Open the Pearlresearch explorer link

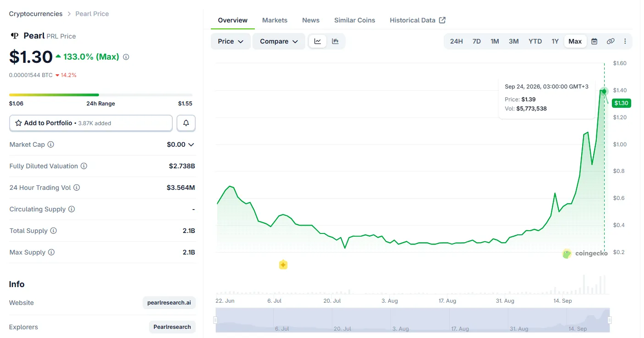(172, 327)
